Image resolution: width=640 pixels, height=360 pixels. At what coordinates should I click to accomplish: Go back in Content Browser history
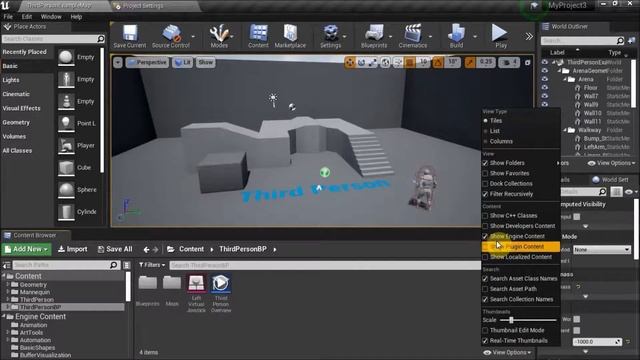point(146,249)
